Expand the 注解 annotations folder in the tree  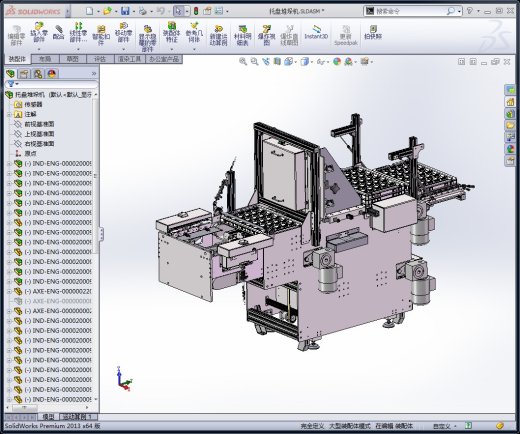pyautogui.click(x=9, y=114)
